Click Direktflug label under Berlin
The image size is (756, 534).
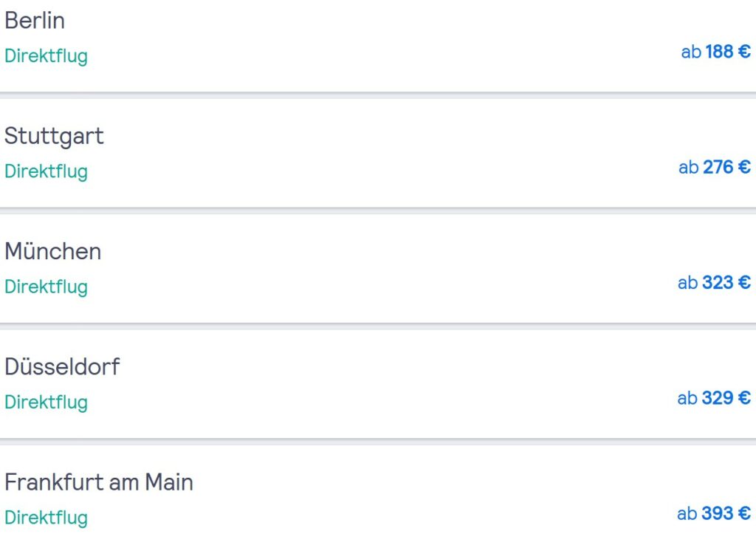tap(47, 56)
